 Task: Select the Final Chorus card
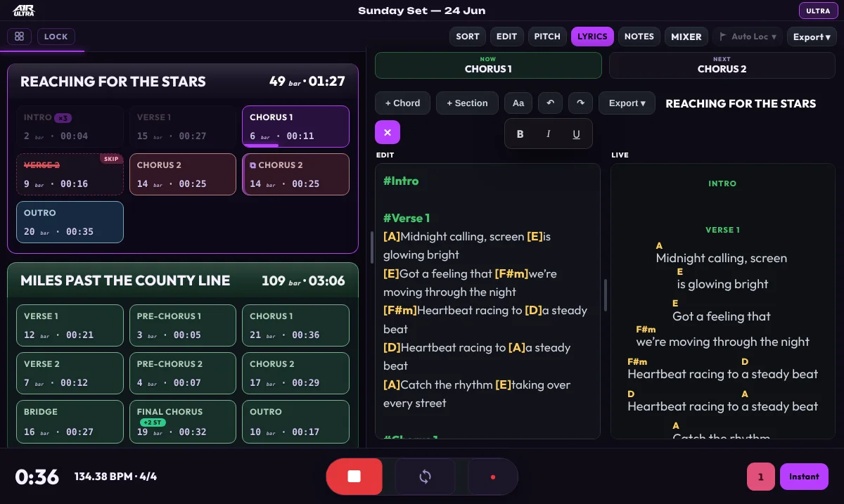tap(183, 421)
